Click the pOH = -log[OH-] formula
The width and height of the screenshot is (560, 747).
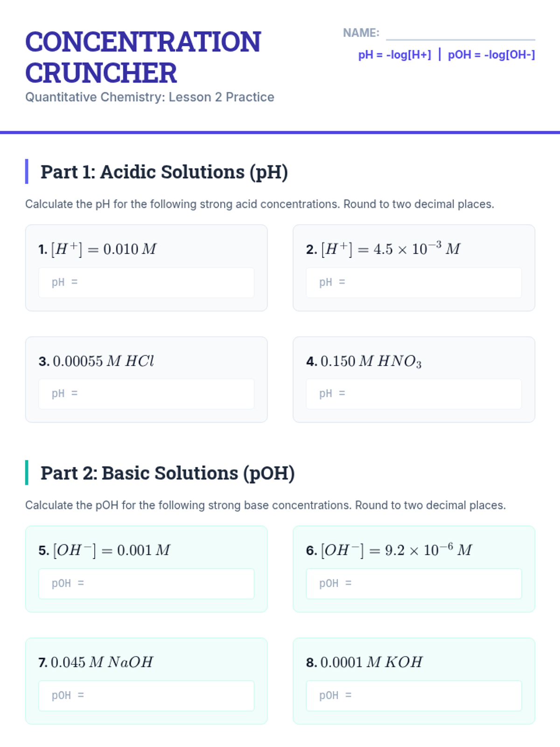pos(491,55)
